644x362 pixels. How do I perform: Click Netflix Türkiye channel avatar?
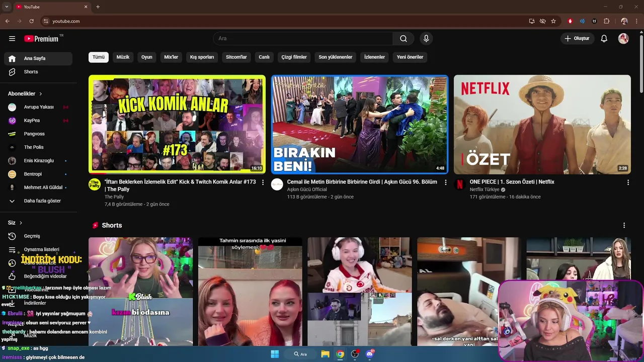(460, 184)
